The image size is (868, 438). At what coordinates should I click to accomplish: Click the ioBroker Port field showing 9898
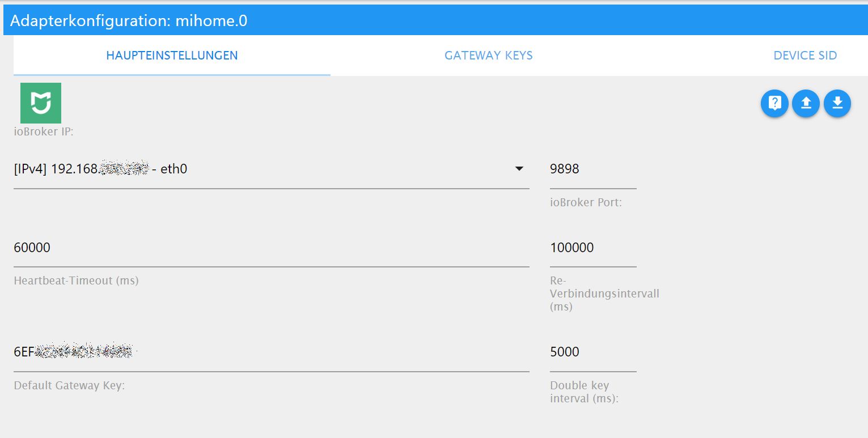tap(593, 169)
